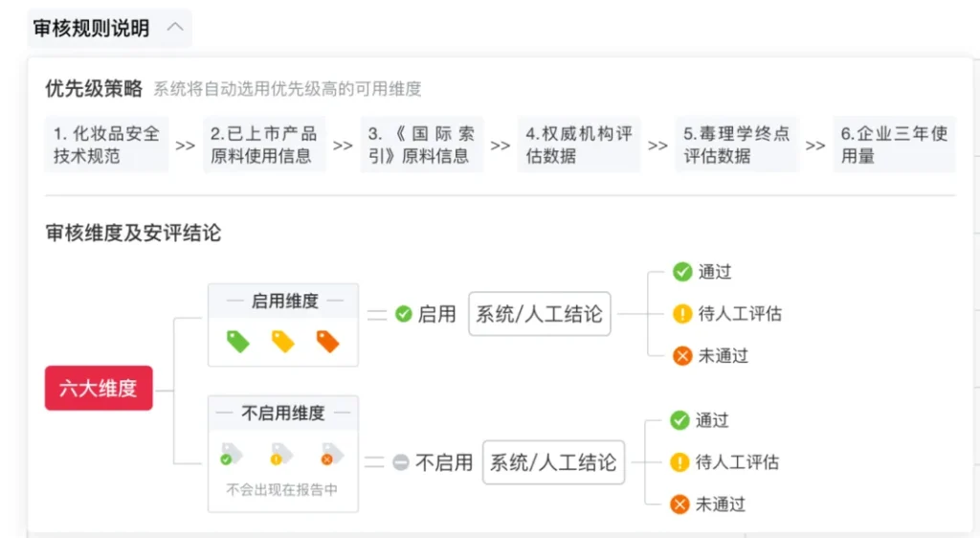Click 系统/人工结论 box in the 启用 branch
Screen dimensions: 980x538
540,314
